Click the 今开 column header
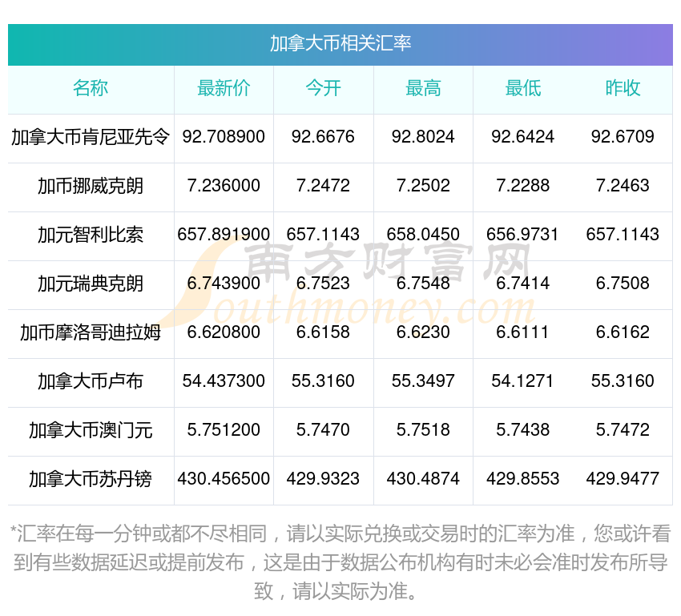681x616 pixels. tap(323, 89)
